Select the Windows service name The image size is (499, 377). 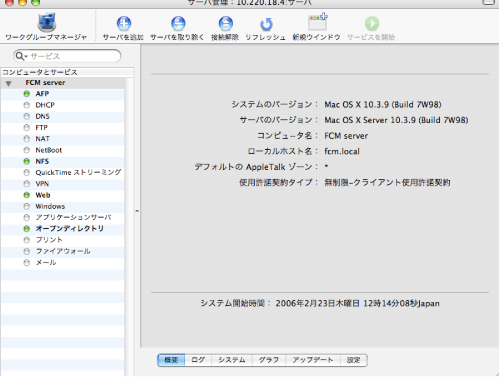pos(50,206)
